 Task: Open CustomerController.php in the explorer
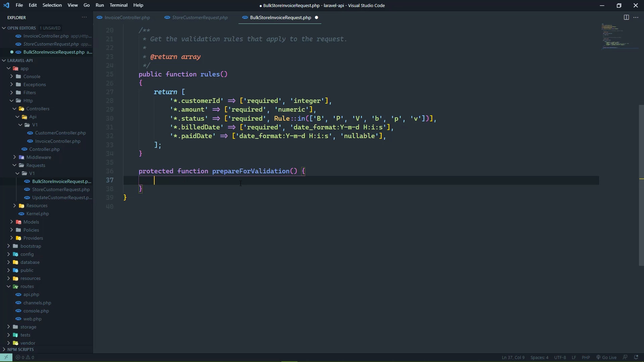click(x=60, y=133)
